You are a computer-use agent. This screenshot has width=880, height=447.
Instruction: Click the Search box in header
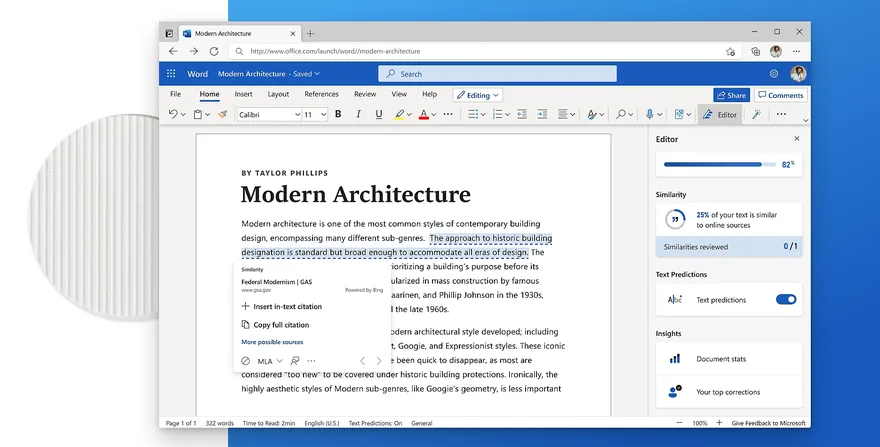pyautogui.click(x=497, y=74)
